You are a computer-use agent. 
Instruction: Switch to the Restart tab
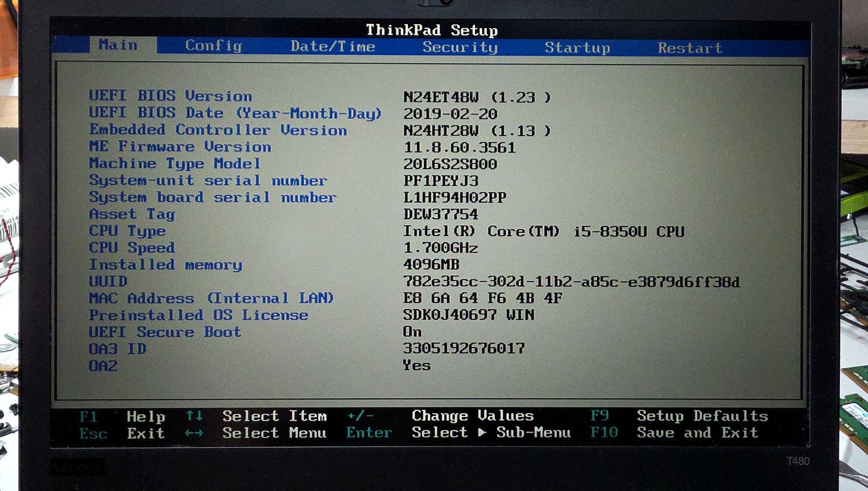point(690,48)
